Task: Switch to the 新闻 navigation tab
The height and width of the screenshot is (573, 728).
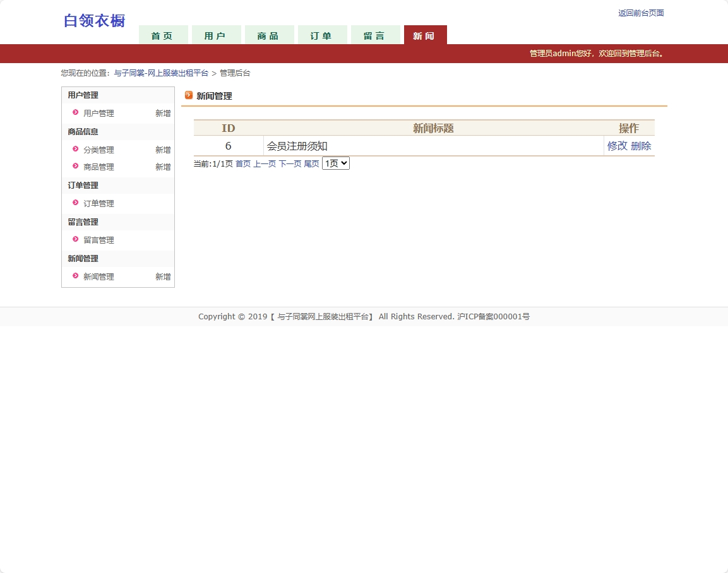Action: pos(425,35)
